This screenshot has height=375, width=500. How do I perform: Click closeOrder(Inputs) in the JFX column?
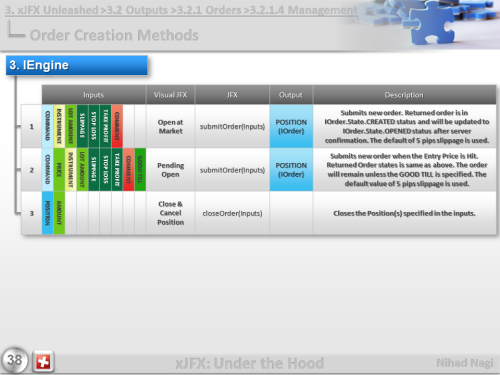click(x=232, y=213)
